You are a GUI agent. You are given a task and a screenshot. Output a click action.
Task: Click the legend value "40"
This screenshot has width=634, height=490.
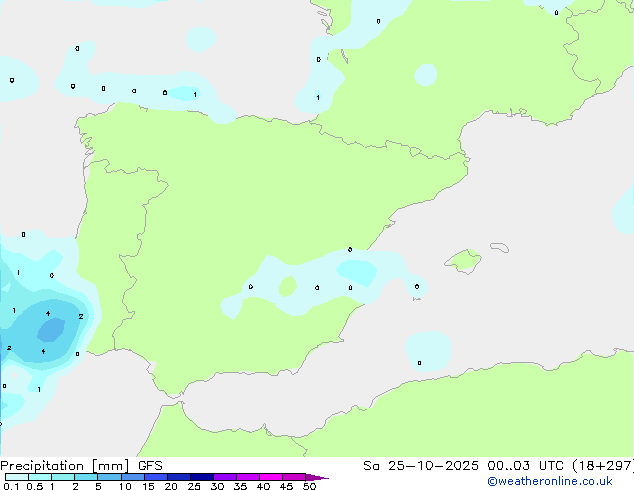click(x=263, y=486)
